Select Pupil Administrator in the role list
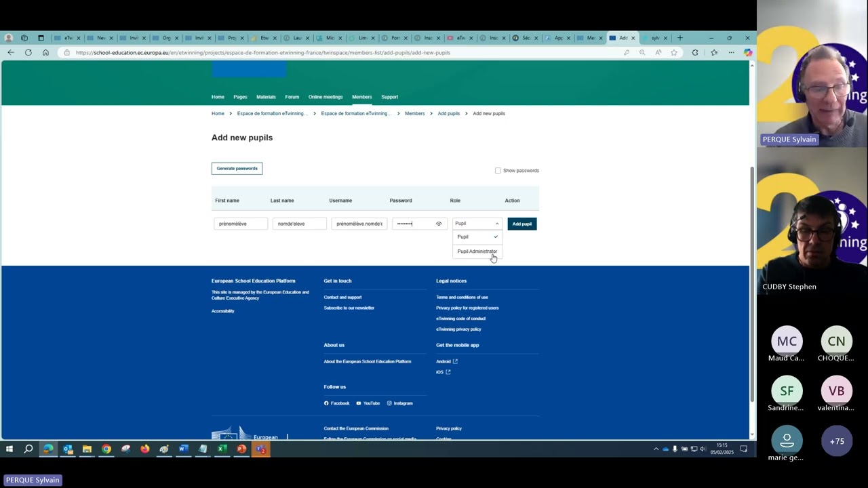The width and height of the screenshot is (868, 488). [477, 251]
